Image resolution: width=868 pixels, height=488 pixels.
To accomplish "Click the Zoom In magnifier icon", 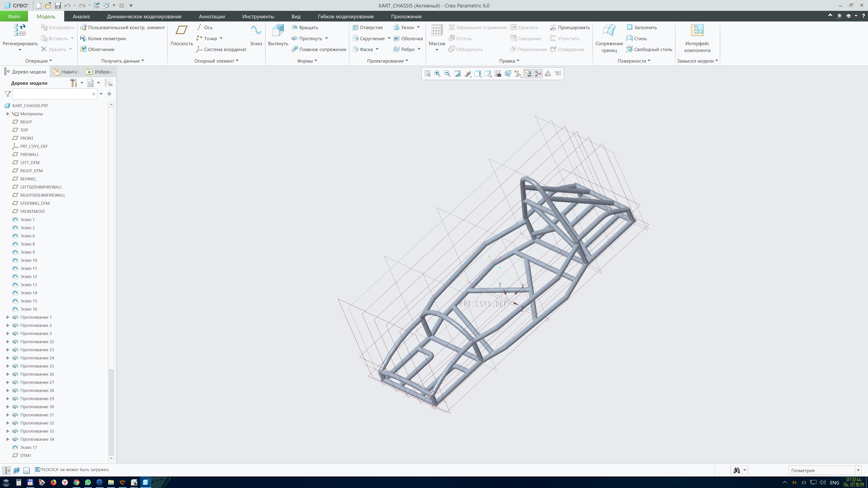I will (x=437, y=73).
